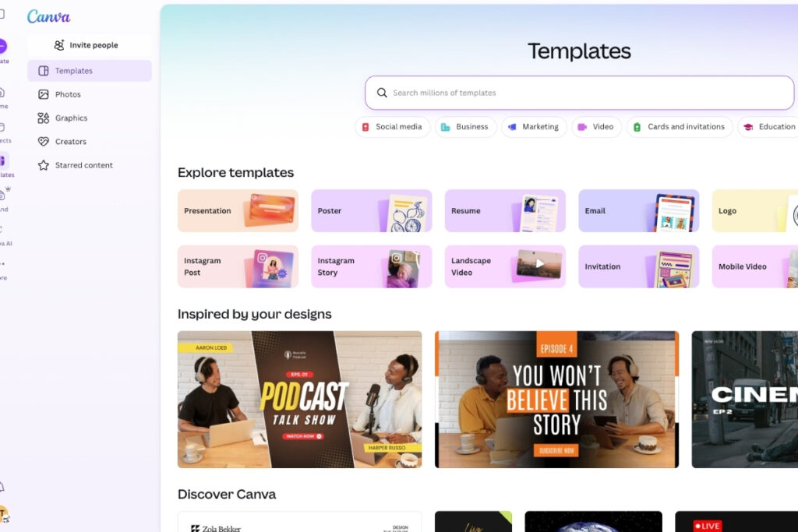The height and width of the screenshot is (532, 798).
Task: Open the Earth globe Discover Canva thumbnail
Action: 593,522
